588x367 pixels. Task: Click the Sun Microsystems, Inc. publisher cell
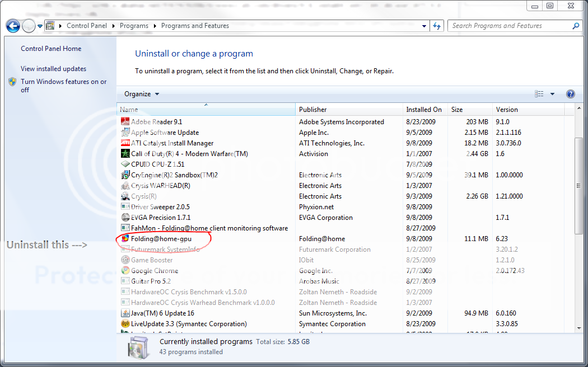[333, 313]
